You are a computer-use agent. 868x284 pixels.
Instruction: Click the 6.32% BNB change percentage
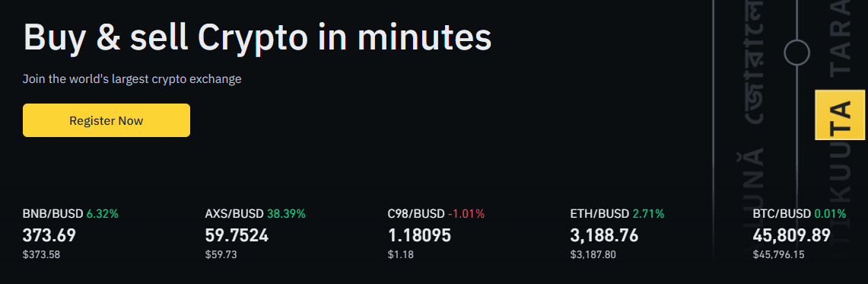pyautogui.click(x=102, y=213)
